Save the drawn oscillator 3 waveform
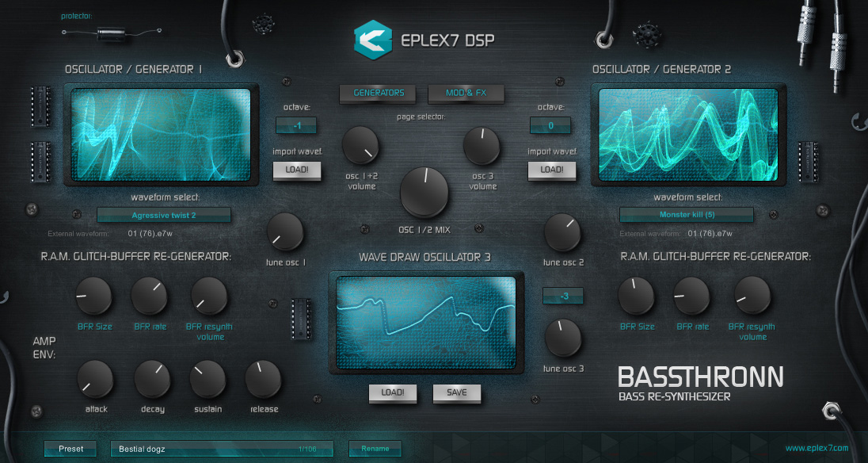 457,392
